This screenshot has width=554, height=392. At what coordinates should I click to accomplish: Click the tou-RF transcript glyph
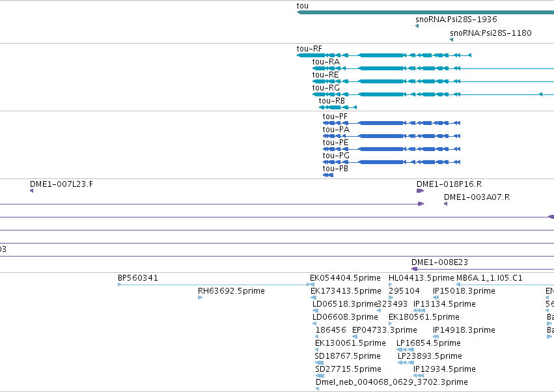pyautogui.click(x=384, y=55)
